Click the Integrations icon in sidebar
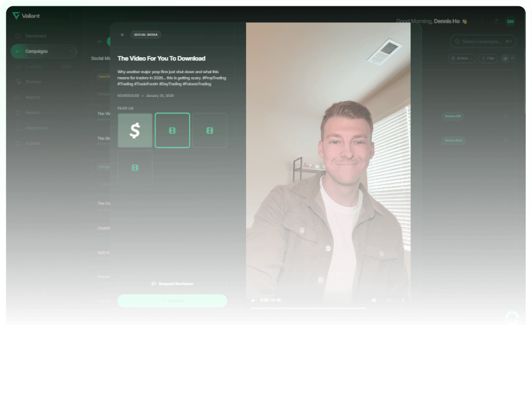The height and width of the screenshot is (412, 532). point(18,128)
